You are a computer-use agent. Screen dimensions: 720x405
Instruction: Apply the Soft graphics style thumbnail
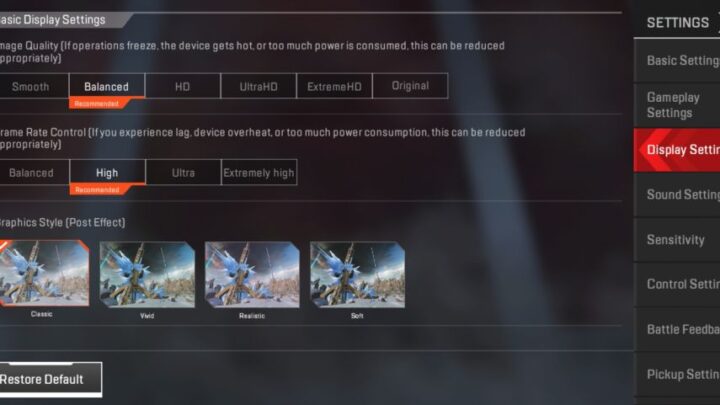pos(357,275)
